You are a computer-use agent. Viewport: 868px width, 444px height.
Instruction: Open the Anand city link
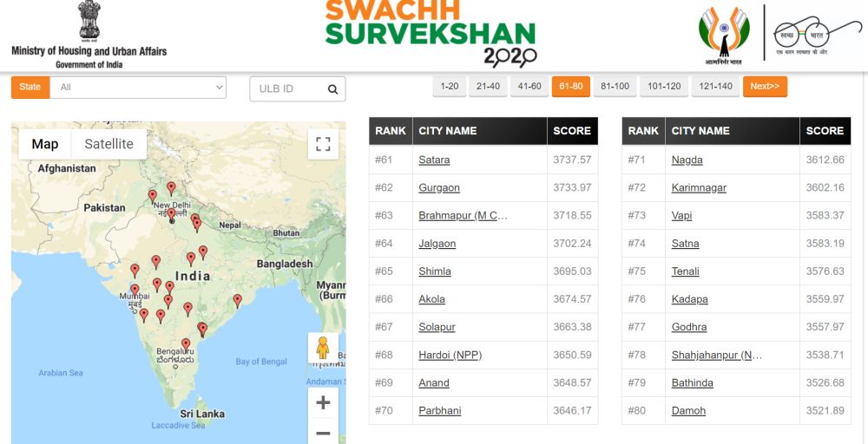click(x=434, y=382)
